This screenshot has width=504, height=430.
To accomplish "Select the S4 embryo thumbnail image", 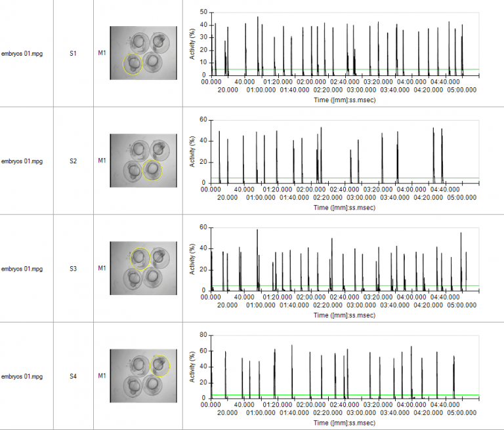I will (143, 376).
